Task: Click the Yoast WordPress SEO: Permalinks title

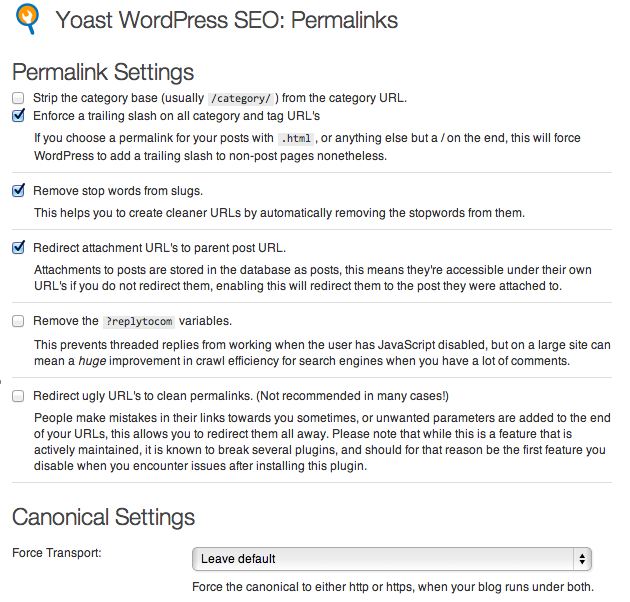Action: (227, 20)
